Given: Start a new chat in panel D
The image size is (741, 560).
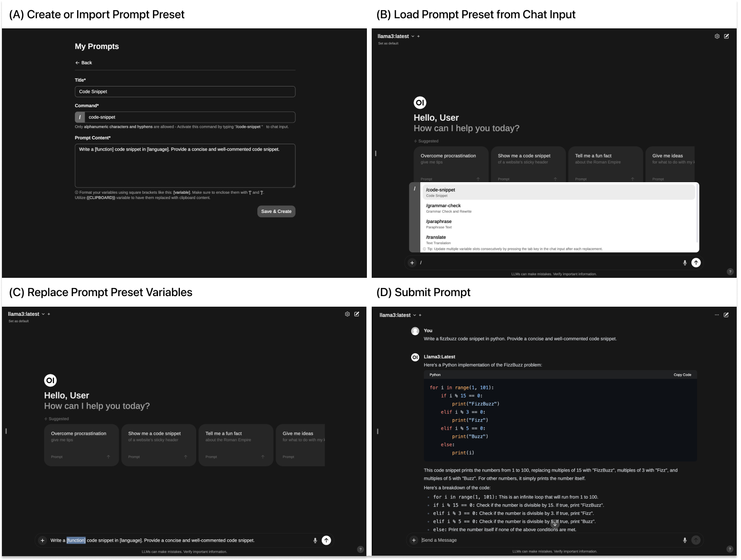Looking at the screenshot, I should (727, 315).
